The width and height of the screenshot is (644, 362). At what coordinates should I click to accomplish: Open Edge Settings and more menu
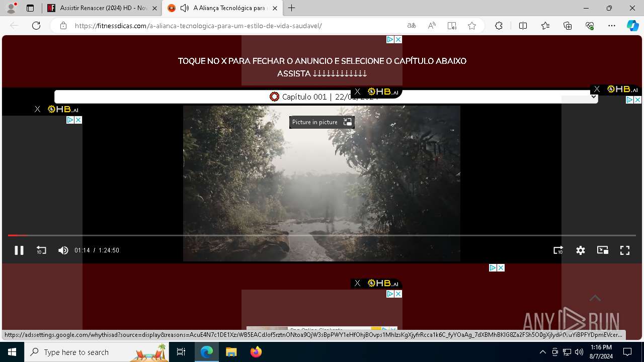[x=612, y=26]
